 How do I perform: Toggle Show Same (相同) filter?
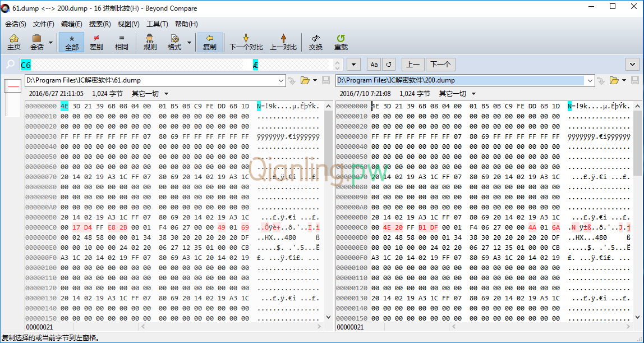coord(121,42)
